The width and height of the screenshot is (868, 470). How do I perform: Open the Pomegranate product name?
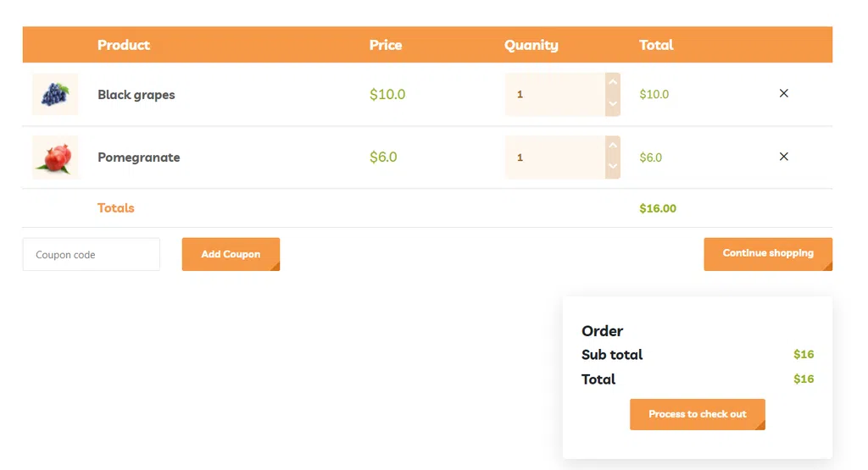point(139,158)
